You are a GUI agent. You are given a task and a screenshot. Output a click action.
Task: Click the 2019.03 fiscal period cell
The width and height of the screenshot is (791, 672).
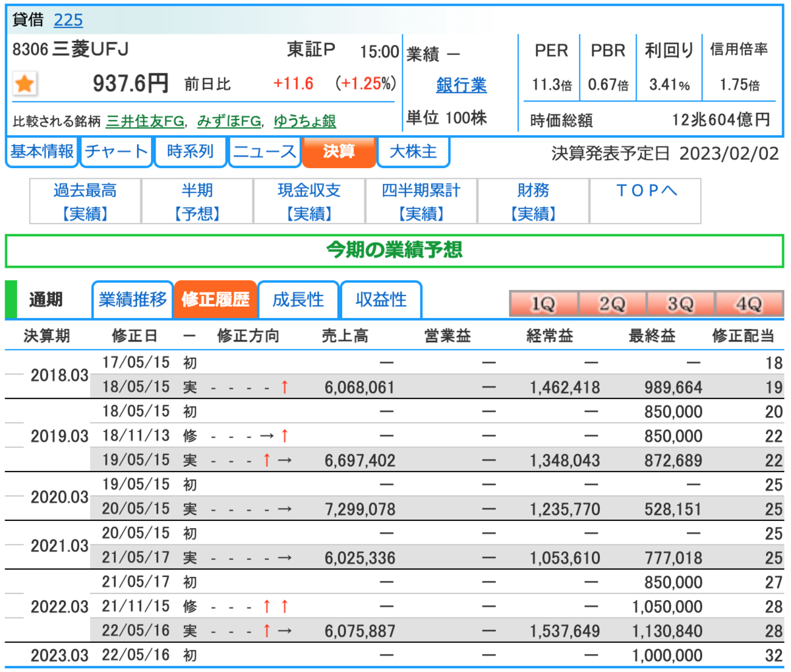(59, 437)
